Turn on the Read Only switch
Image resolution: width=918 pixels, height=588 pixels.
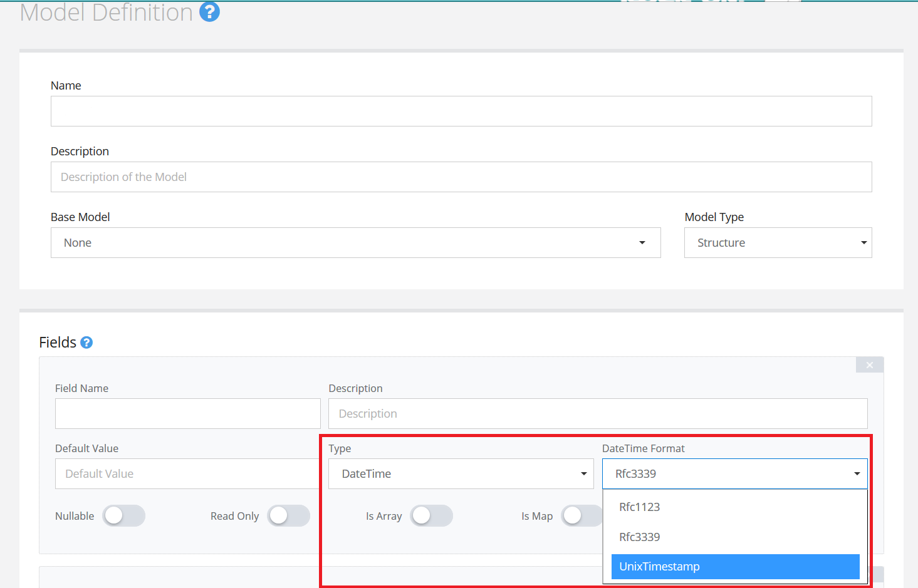click(x=288, y=516)
